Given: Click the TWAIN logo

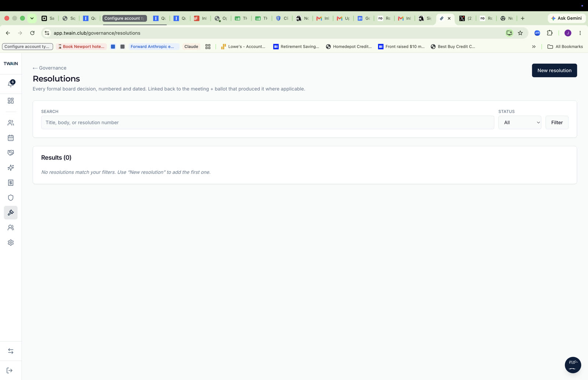Looking at the screenshot, I should (11, 64).
